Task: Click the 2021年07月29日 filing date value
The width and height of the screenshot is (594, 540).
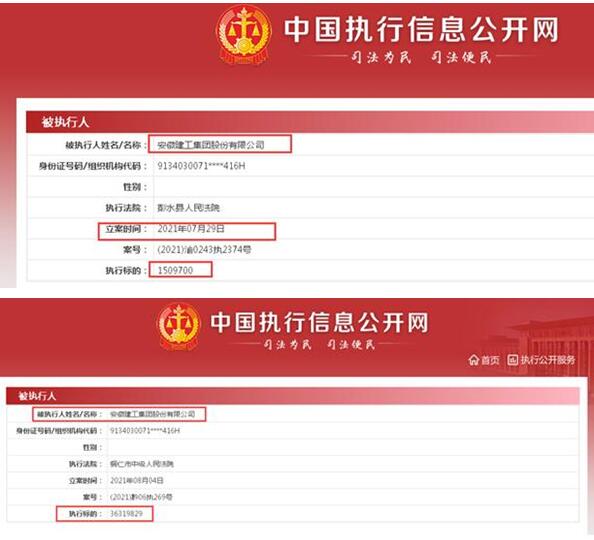Action: click(191, 229)
